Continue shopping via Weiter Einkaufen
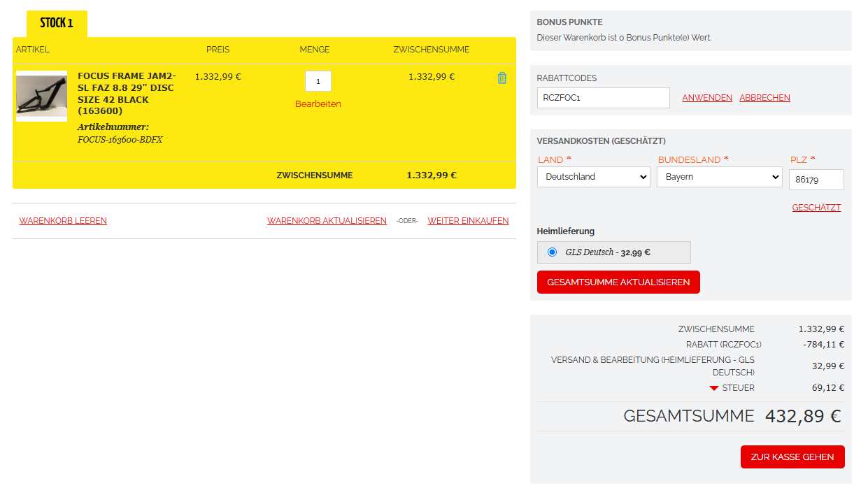Image resolution: width=868 pixels, height=495 pixels. point(468,221)
